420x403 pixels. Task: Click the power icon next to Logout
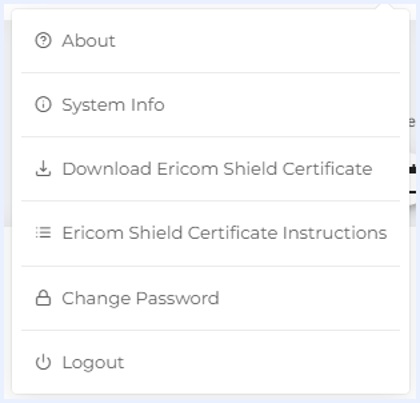coord(43,362)
